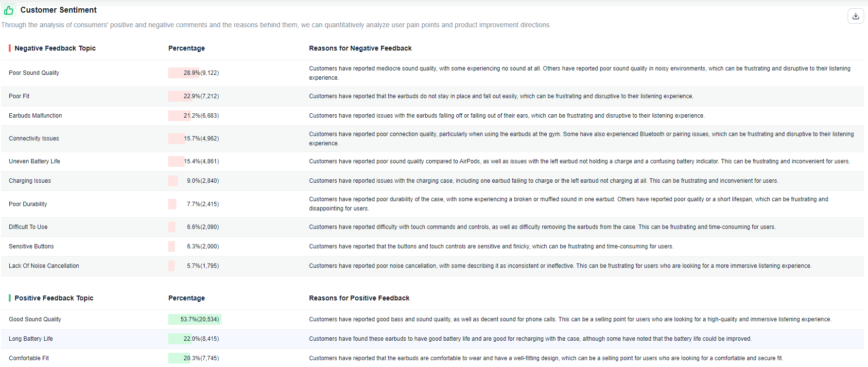Select the Difficult To Use topic
The height and width of the screenshot is (367, 868).
pyautogui.click(x=28, y=227)
